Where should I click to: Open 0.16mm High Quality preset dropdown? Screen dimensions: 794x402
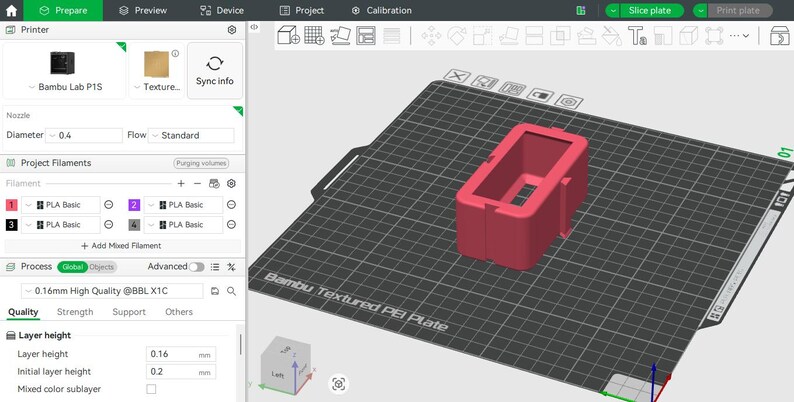112,291
